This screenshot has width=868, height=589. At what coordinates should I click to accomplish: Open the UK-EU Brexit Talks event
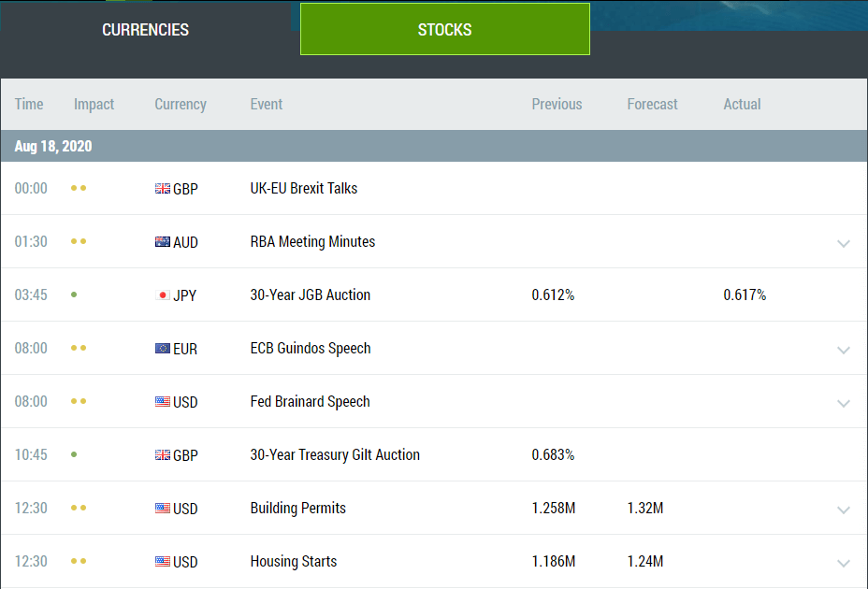[304, 189]
